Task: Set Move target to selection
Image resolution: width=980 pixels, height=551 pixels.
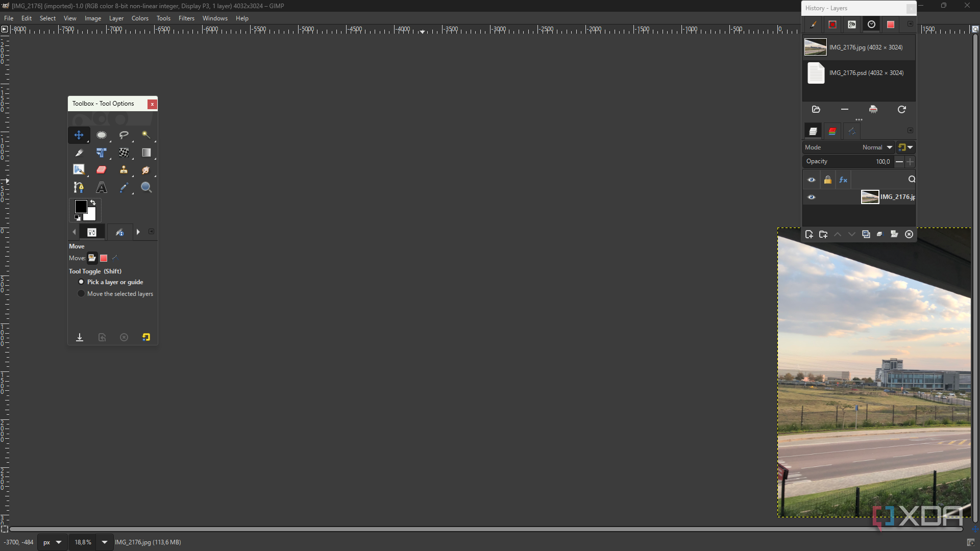Action: [x=104, y=258]
